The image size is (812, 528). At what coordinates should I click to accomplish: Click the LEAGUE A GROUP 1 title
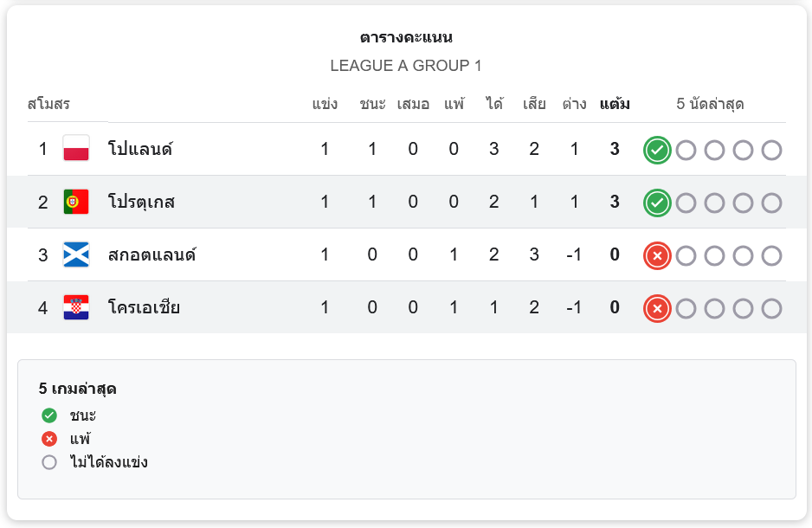tap(406, 66)
